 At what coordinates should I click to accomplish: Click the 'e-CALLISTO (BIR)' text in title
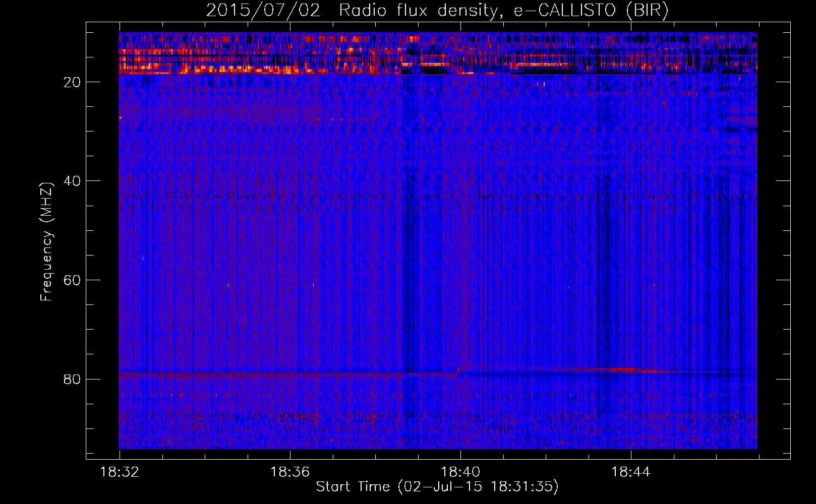(x=591, y=11)
